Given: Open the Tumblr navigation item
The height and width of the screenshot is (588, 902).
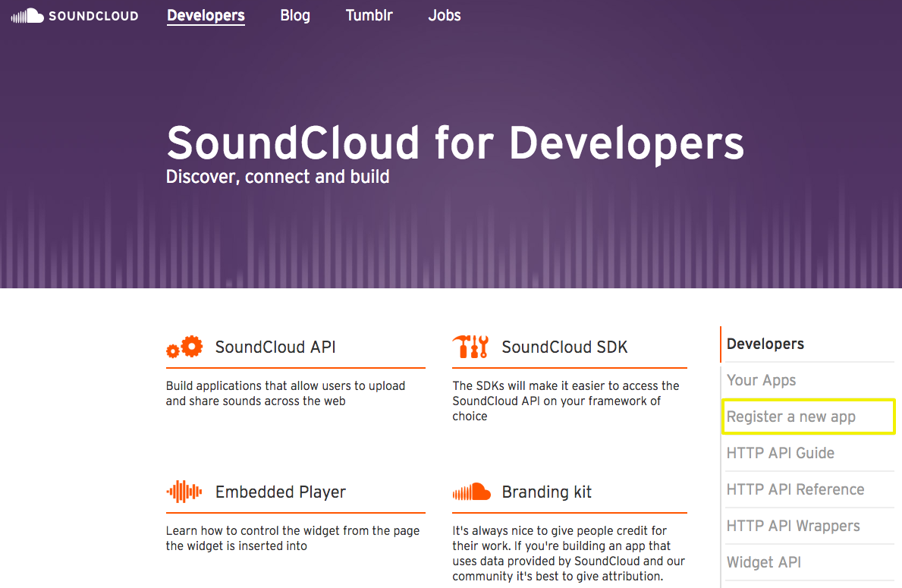Looking at the screenshot, I should (369, 15).
